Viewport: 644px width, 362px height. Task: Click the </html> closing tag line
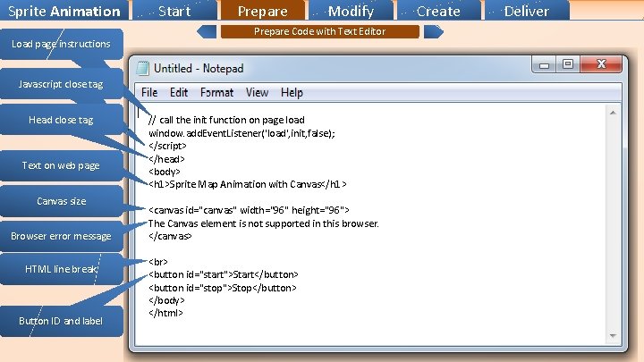165,313
